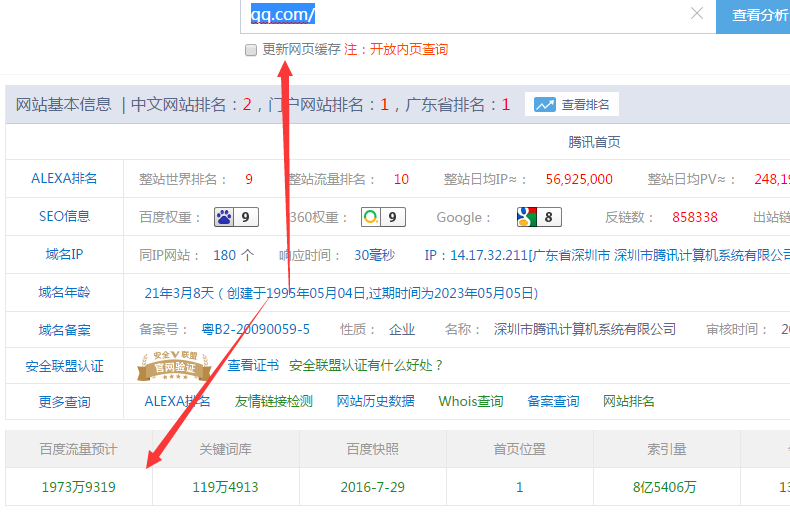Open the 查看证书 link
This screenshot has width=790, height=514.
coord(253,365)
